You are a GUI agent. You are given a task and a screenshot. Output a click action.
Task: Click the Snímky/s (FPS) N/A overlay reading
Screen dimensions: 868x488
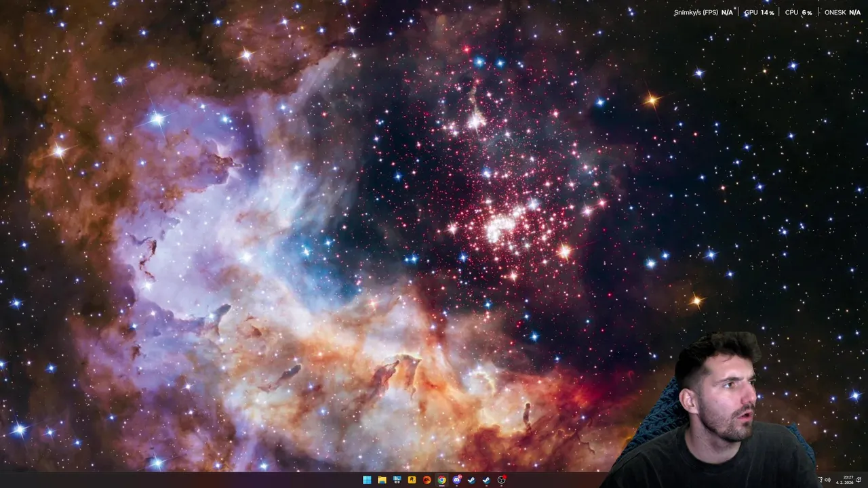coord(703,12)
